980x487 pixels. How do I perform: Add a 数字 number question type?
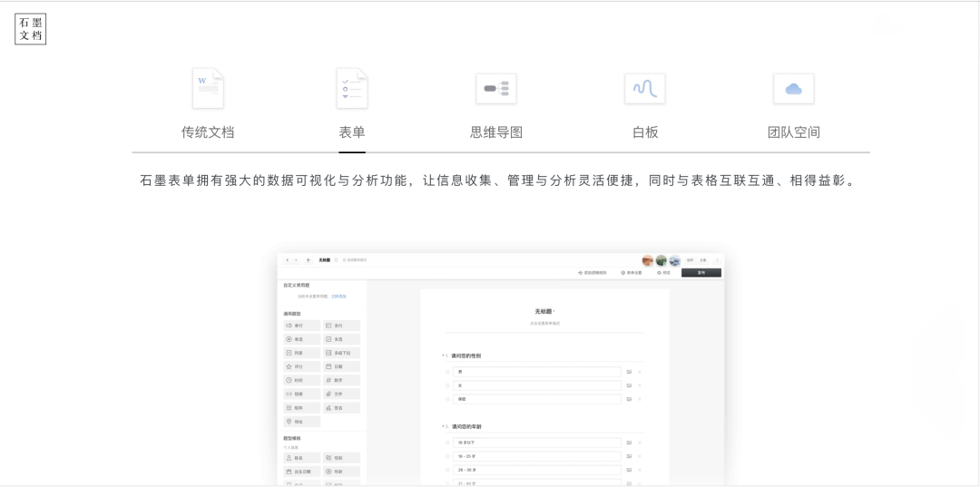pos(341,380)
